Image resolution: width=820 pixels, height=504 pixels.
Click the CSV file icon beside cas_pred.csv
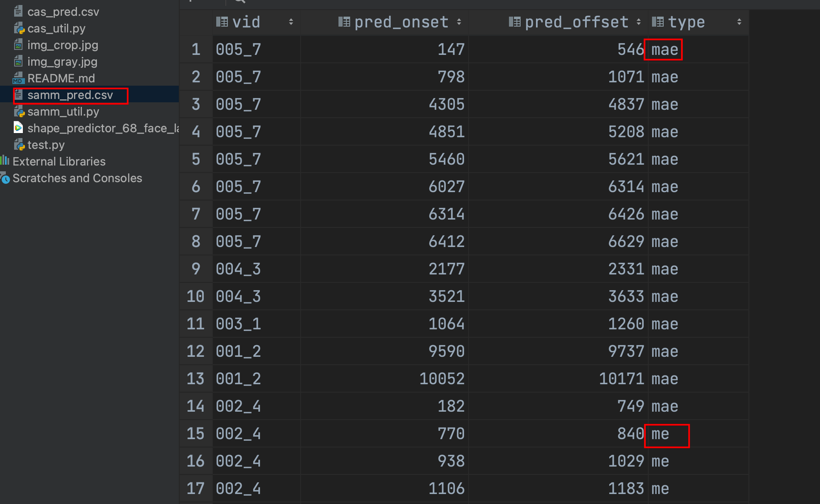pos(18,11)
